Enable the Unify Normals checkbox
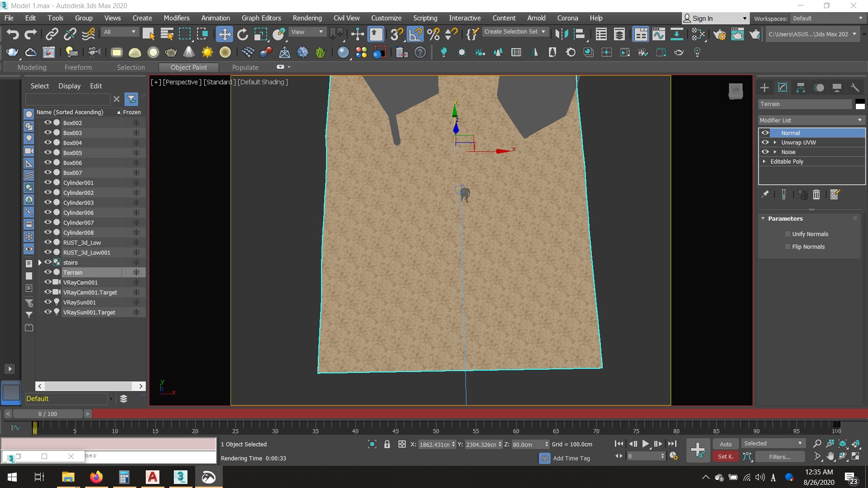 coord(788,234)
